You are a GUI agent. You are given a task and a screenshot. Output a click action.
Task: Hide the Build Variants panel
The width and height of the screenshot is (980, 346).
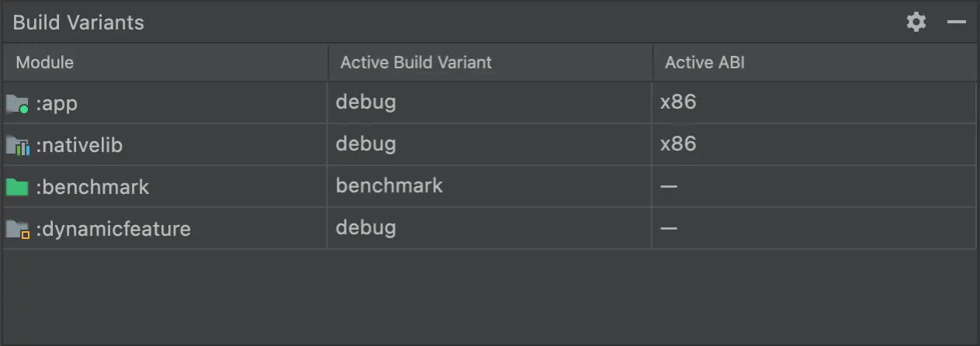[957, 22]
